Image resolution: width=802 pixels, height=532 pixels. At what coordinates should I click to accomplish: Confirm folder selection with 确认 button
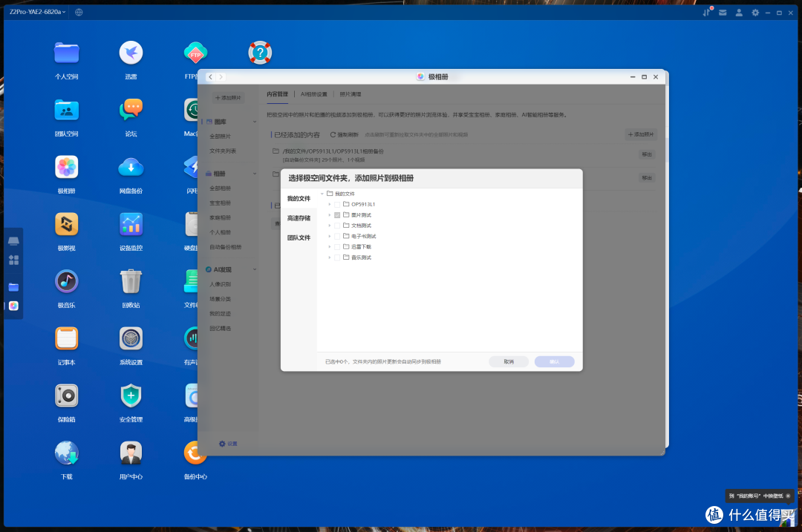(554, 361)
